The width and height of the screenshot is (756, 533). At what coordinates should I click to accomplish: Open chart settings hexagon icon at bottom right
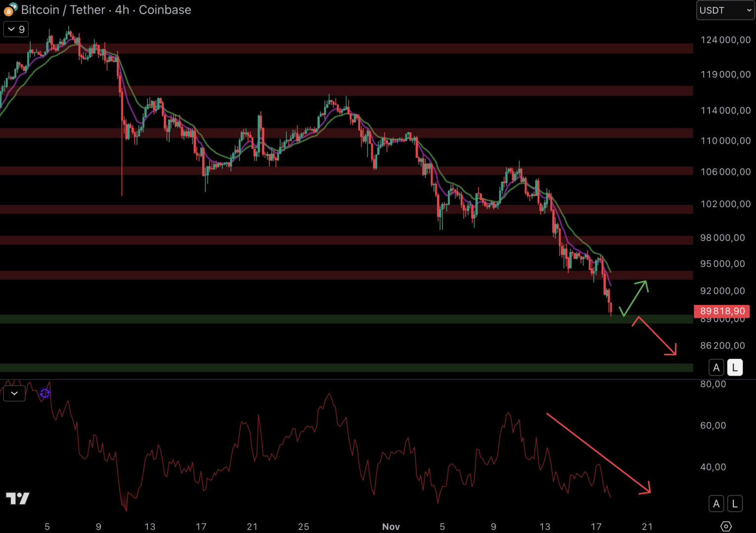pos(725,526)
